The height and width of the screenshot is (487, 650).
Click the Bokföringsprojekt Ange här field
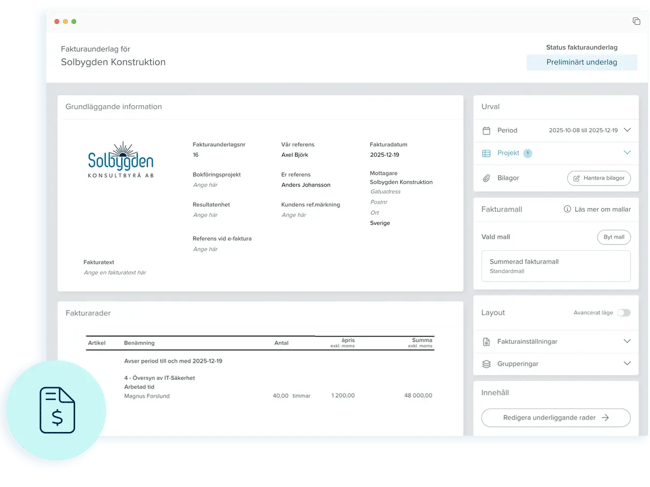[205, 185]
